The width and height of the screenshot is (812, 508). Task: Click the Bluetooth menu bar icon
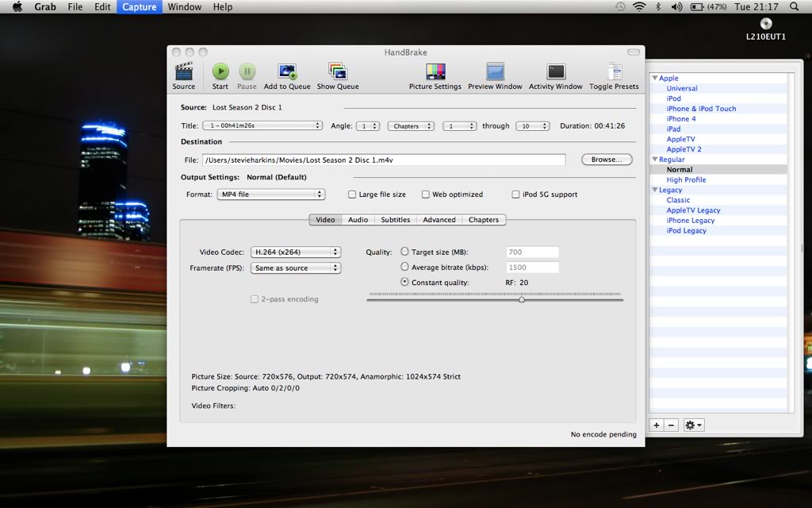[x=658, y=6]
